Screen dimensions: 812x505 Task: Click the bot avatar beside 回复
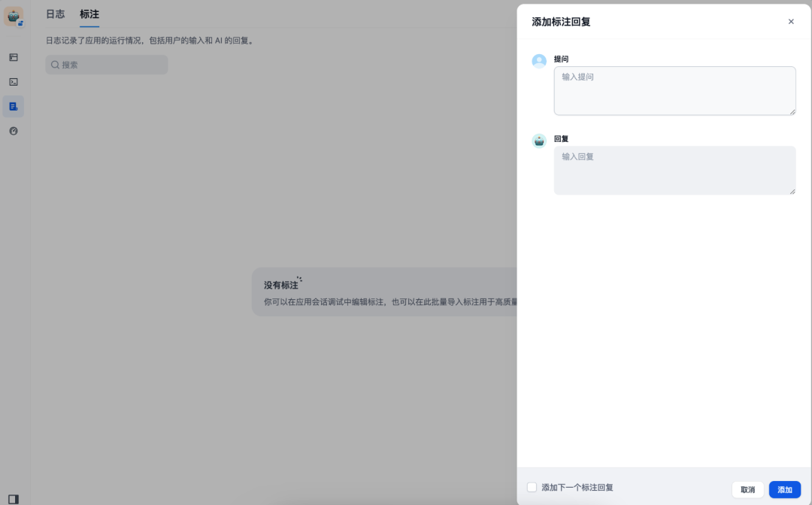(x=539, y=141)
